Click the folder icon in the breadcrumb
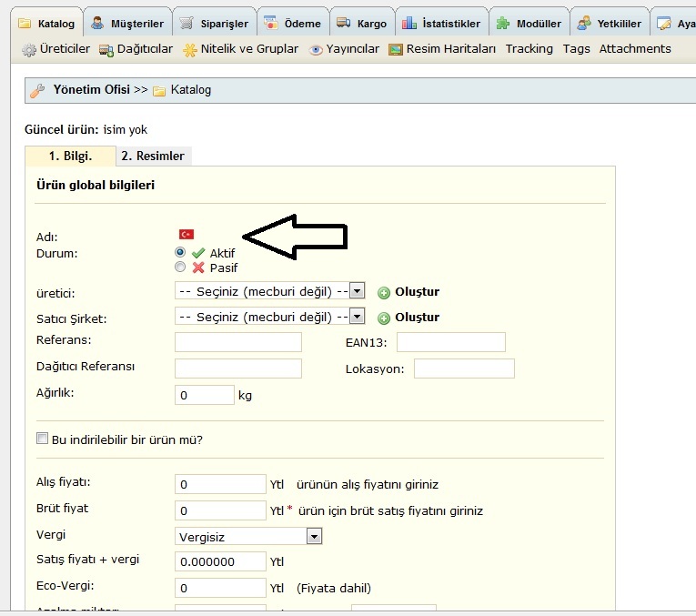 (x=159, y=91)
